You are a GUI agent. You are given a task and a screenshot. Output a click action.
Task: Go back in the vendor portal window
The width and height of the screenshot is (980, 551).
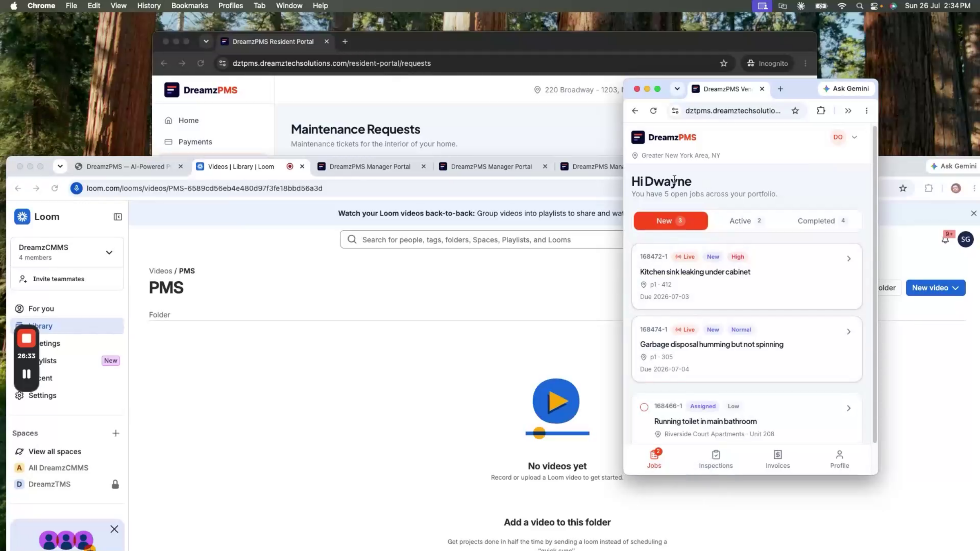coord(635,111)
